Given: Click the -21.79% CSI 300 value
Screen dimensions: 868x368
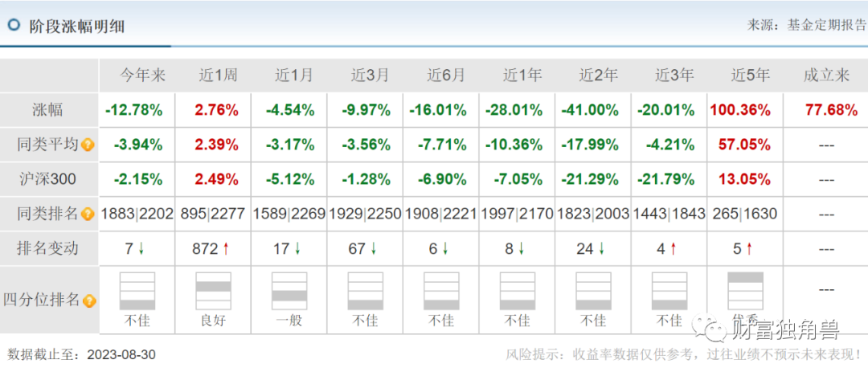Looking at the screenshot, I should coord(666,179).
